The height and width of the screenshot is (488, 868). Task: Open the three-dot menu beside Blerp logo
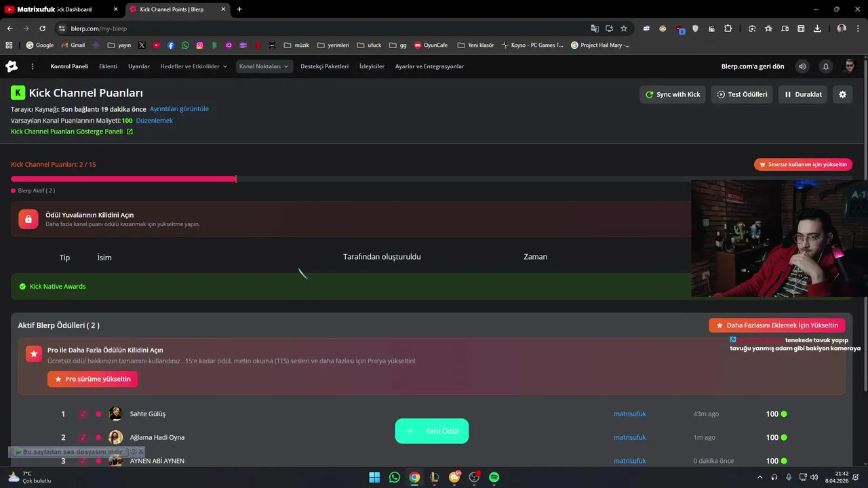coord(32,66)
